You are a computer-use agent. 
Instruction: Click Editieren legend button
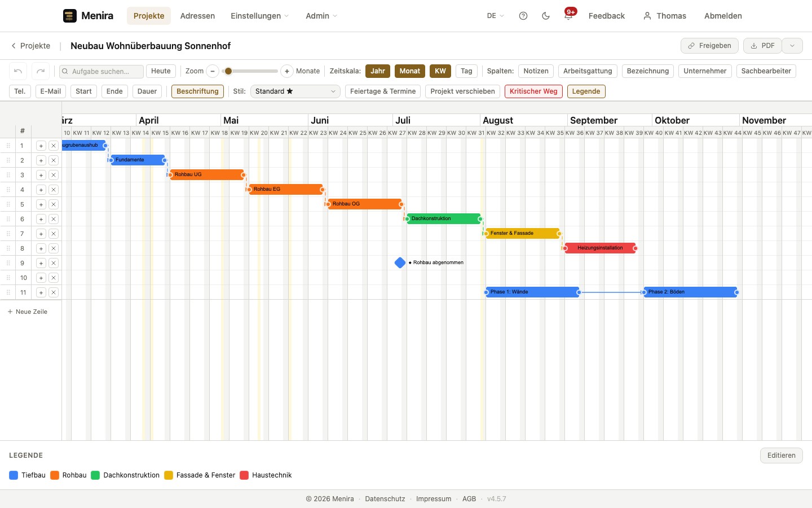tap(782, 456)
